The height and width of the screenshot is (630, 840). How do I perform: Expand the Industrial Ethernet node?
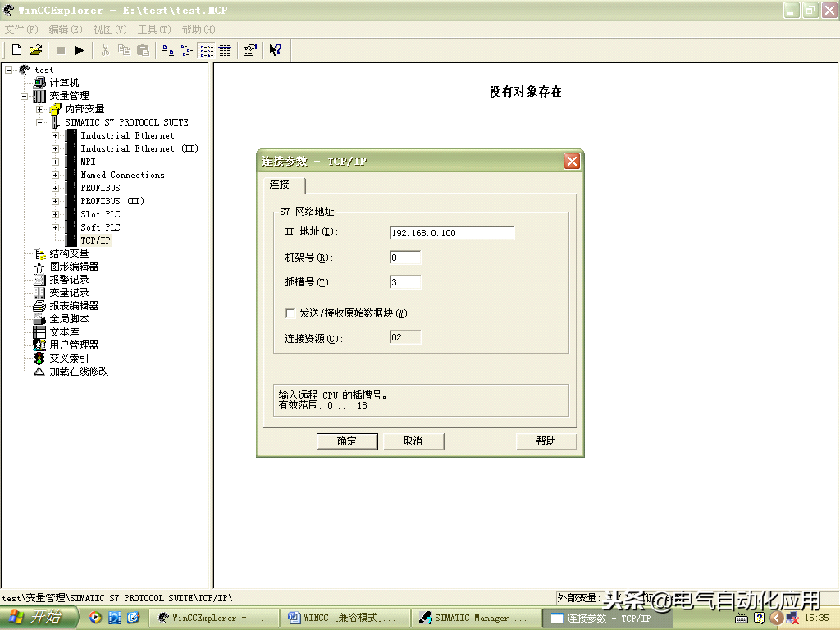[55, 136]
